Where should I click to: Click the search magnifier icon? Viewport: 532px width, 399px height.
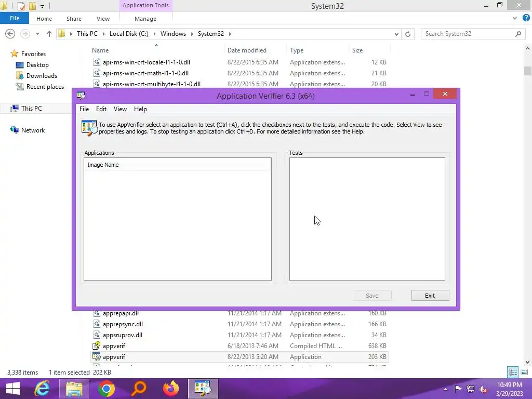click(x=518, y=34)
